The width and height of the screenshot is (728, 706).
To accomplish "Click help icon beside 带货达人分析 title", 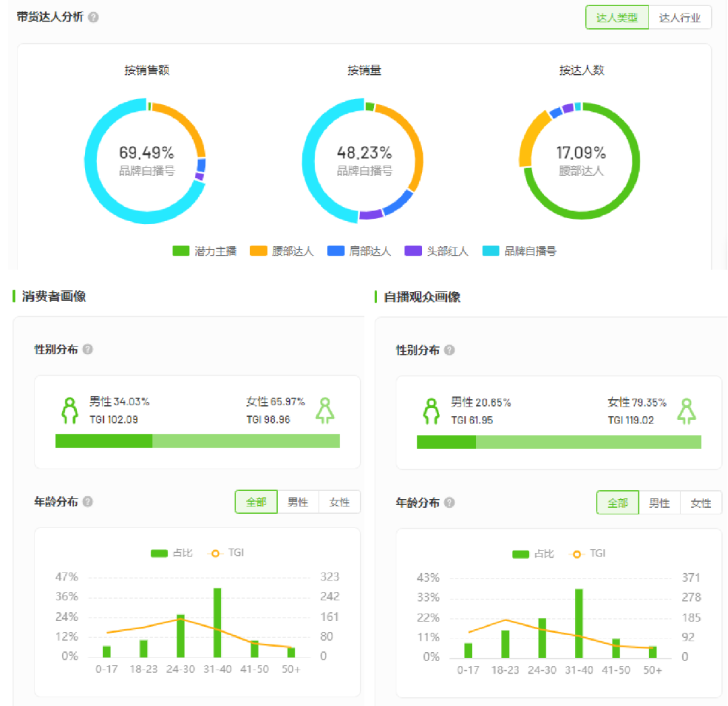I will 94,18.
